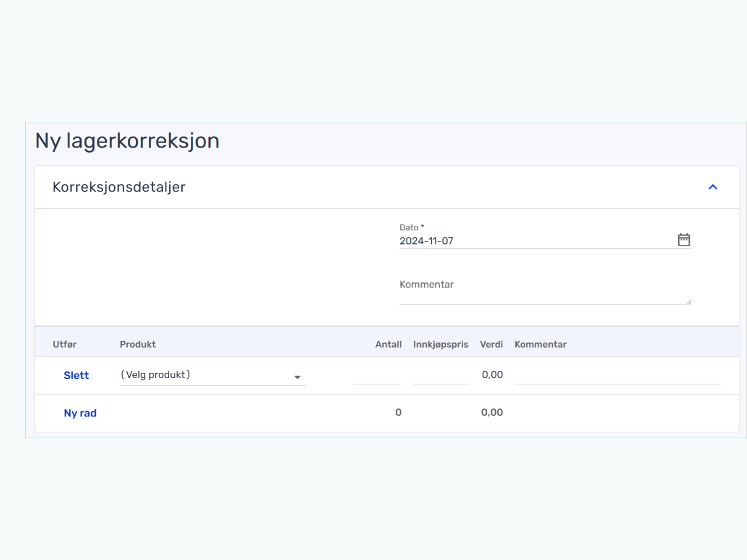Click the total Antall value 0
Screen dimensions: 747x560
(399, 412)
